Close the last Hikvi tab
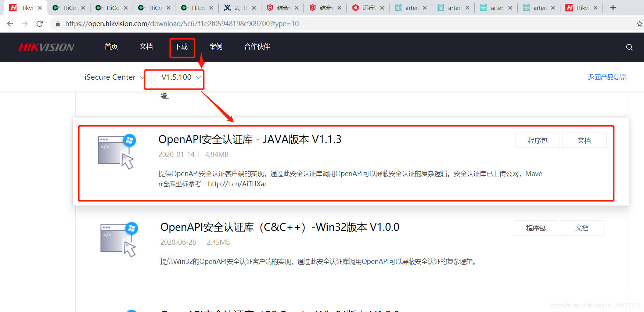 [596, 8]
